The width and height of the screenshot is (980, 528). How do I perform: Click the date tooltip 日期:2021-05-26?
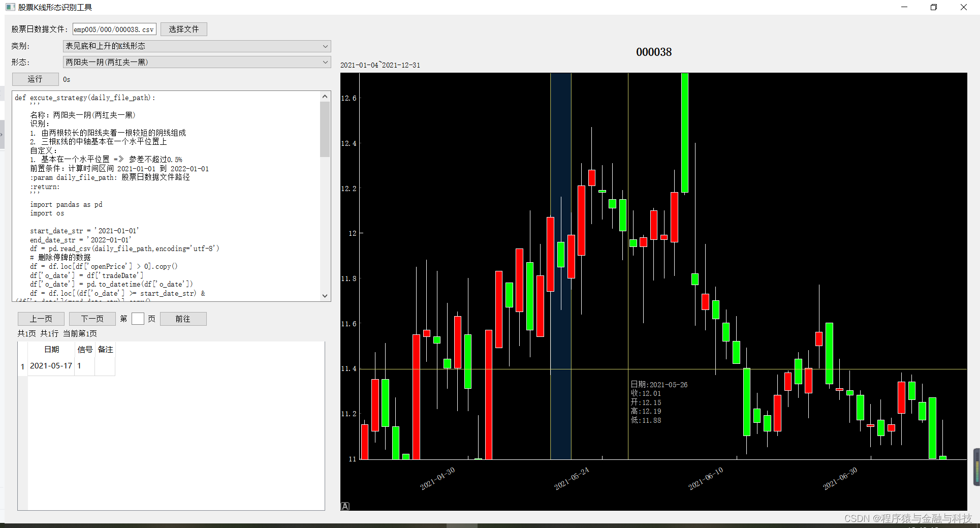(x=659, y=385)
